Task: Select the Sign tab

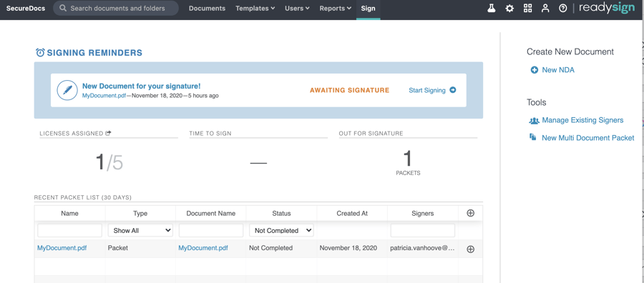Action: click(368, 8)
